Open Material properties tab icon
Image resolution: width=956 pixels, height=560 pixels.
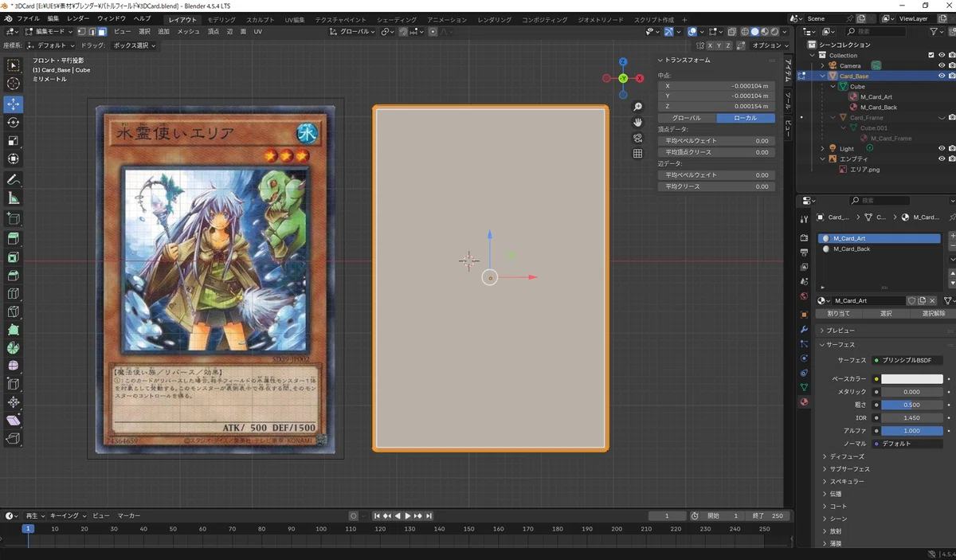(x=804, y=402)
